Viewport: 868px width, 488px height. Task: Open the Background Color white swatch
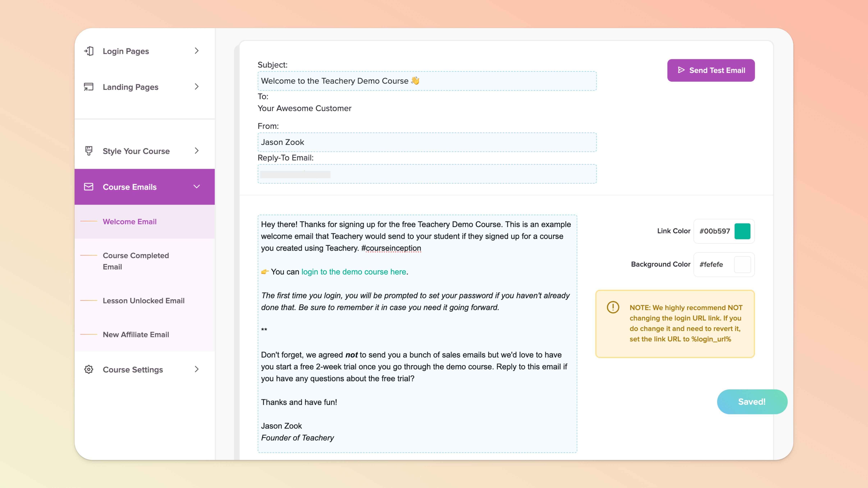point(742,264)
